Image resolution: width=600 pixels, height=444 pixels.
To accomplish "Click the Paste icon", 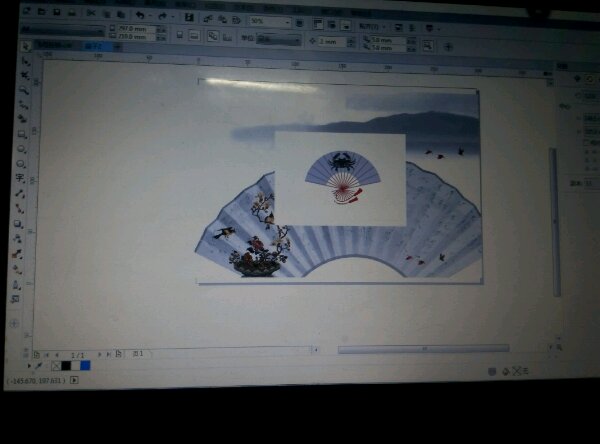I will point(121,14).
